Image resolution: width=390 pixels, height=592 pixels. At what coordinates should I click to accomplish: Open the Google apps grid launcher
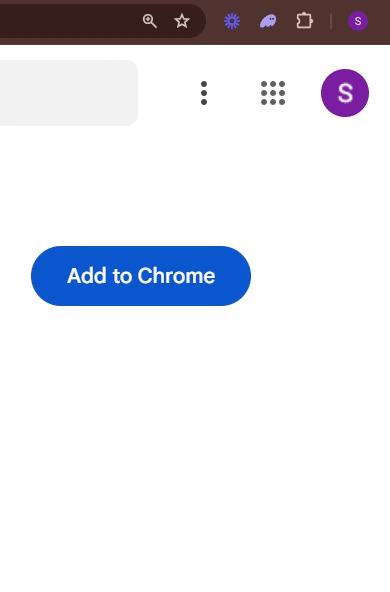(273, 93)
